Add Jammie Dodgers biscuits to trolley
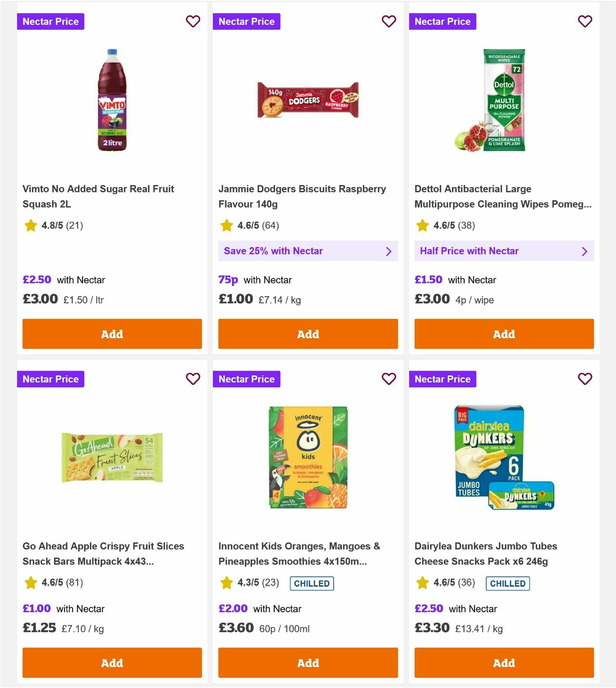Screen dimensions: 616x688 (x=307, y=334)
